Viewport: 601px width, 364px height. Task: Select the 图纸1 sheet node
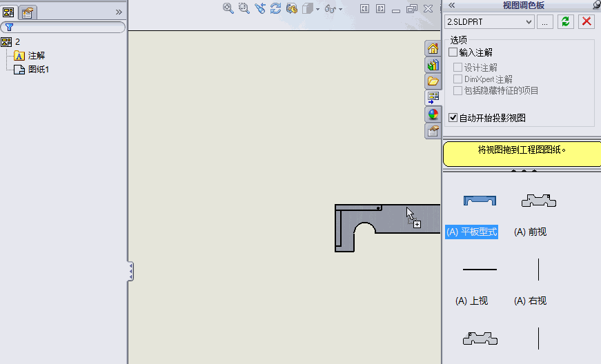tap(32, 70)
